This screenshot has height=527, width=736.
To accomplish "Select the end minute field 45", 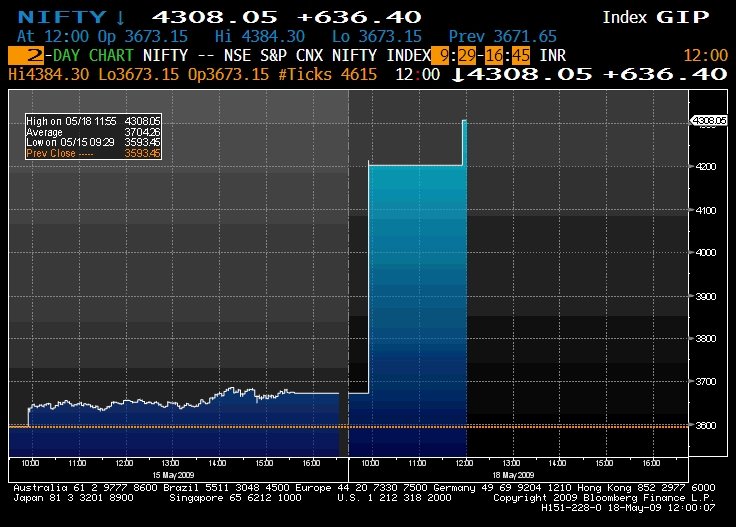I will coord(521,55).
